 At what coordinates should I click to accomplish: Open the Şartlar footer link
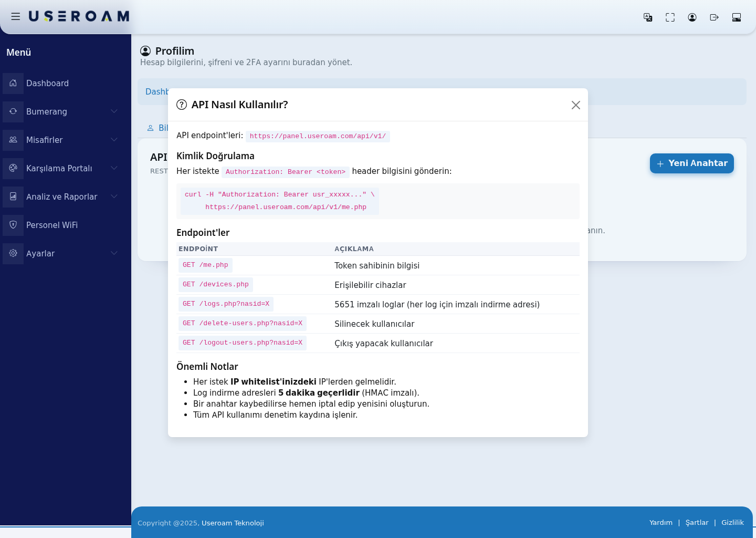pyautogui.click(x=697, y=523)
